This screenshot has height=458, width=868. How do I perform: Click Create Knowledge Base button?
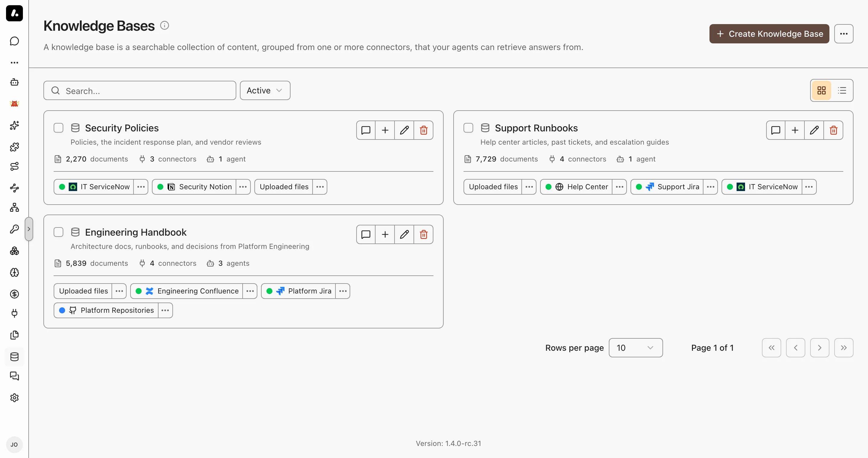tap(769, 34)
